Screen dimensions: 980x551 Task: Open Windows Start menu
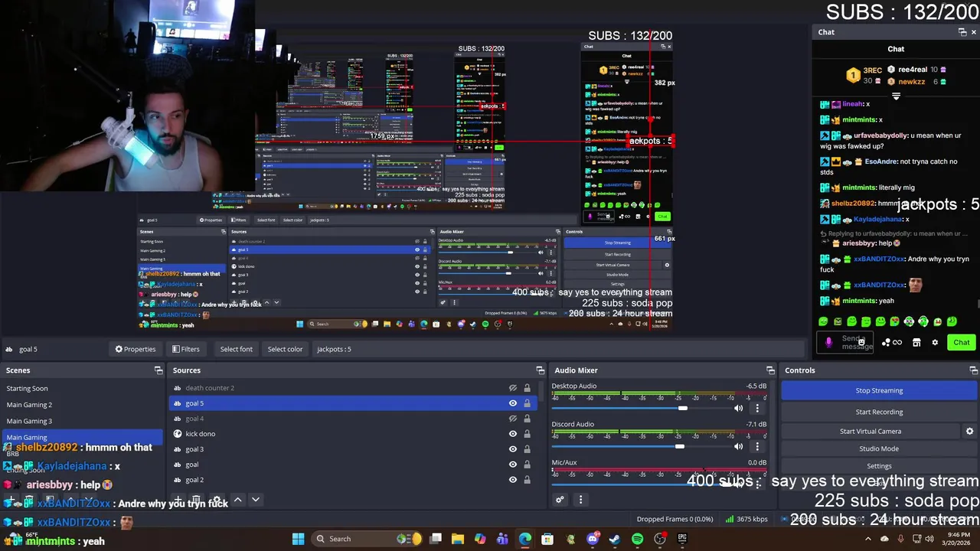pyautogui.click(x=298, y=539)
